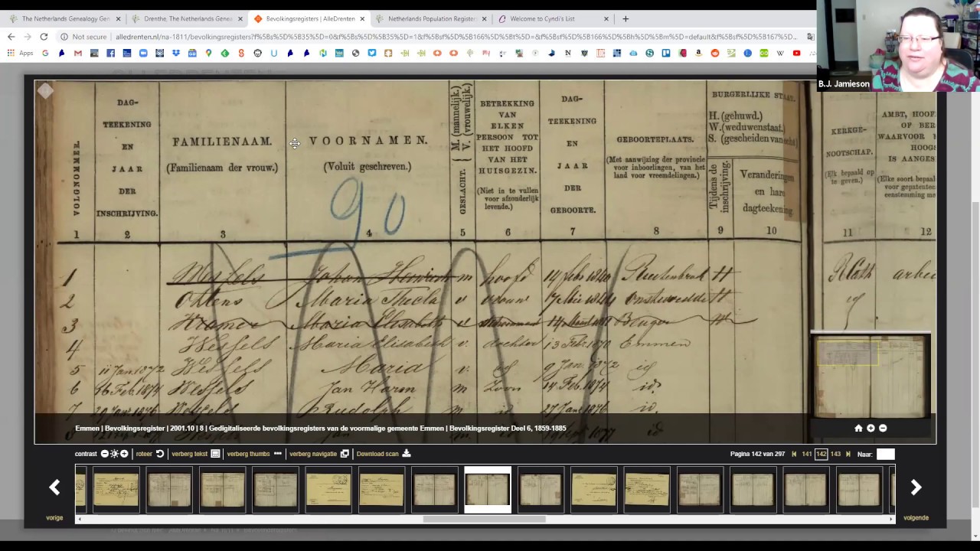Switch to Netherlands Population Registers tab
The width and height of the screenshot is (980, 551).
432,18
